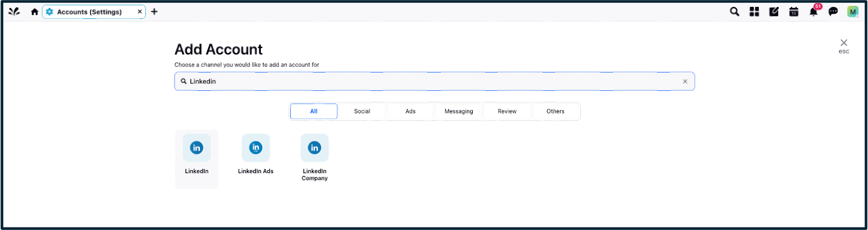Switch to the Review tab

507,111
